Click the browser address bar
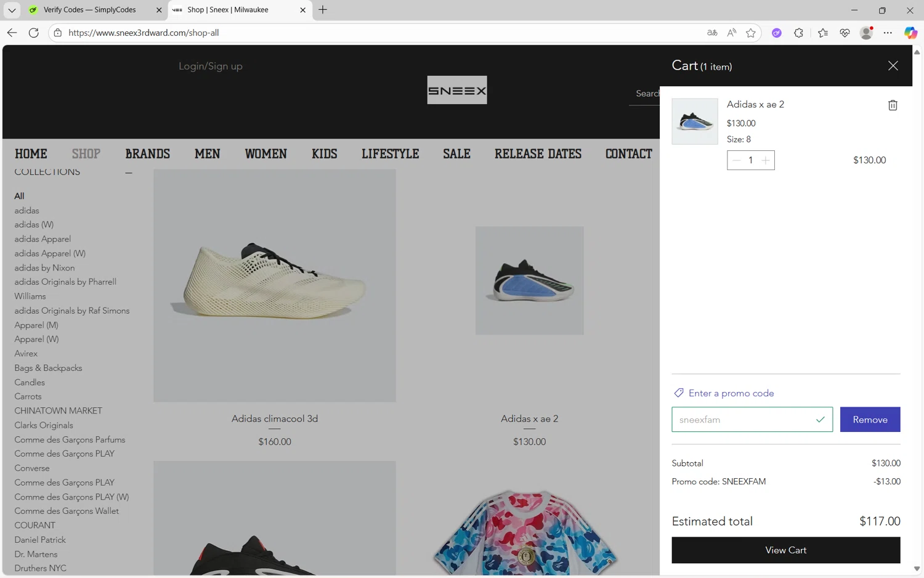This screenshot has width=924, height=578. [382, 33]
